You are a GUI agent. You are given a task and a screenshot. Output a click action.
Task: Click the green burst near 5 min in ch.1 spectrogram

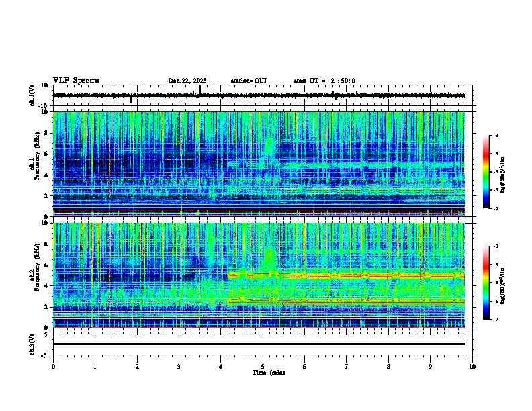pyautogui.click(x=270, y=148)
